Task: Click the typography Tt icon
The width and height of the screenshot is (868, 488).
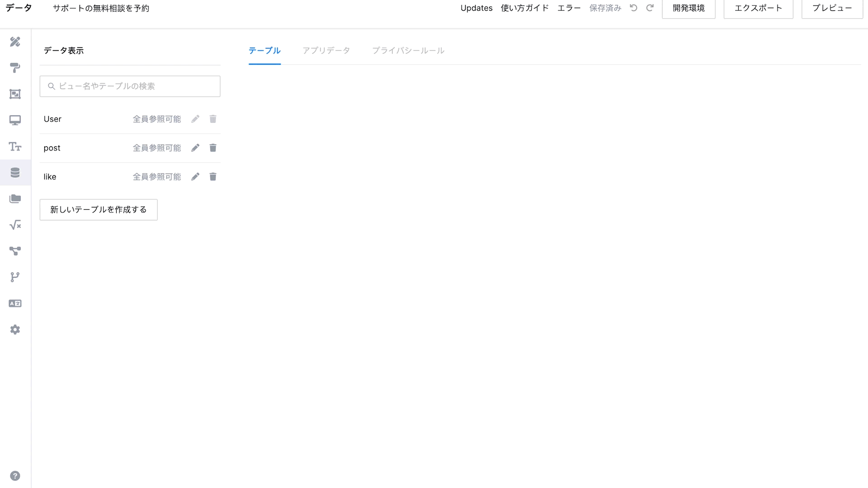Action: [x=15, y=146]
